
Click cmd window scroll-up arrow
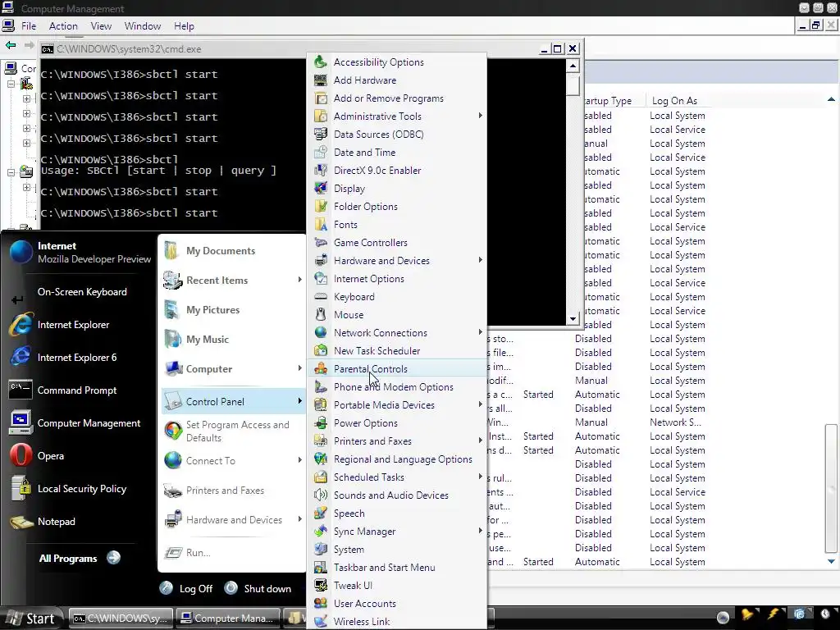(573, 66)
